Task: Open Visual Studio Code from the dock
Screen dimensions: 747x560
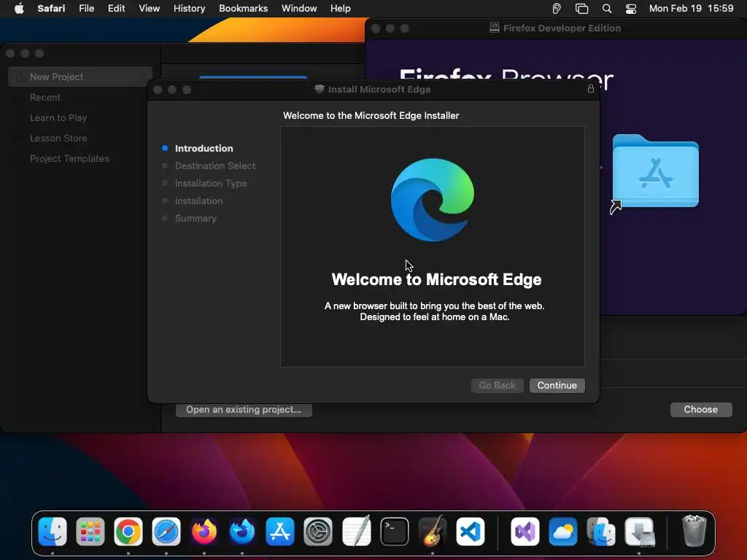Action: 471,532
